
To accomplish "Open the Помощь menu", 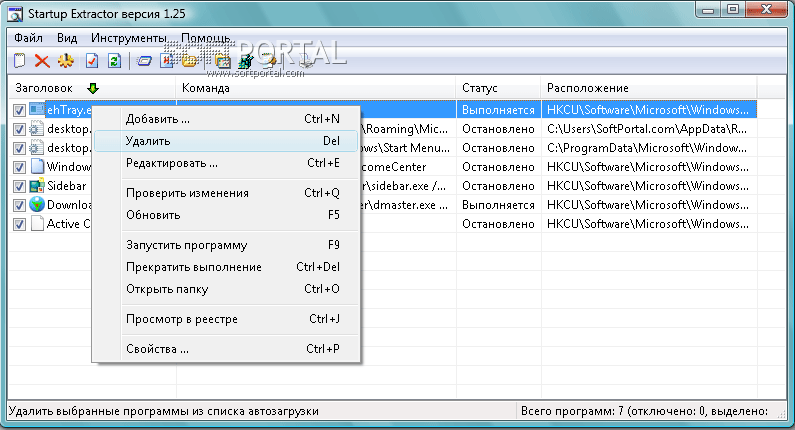I will pyautogui.click(x=205, y=38).
